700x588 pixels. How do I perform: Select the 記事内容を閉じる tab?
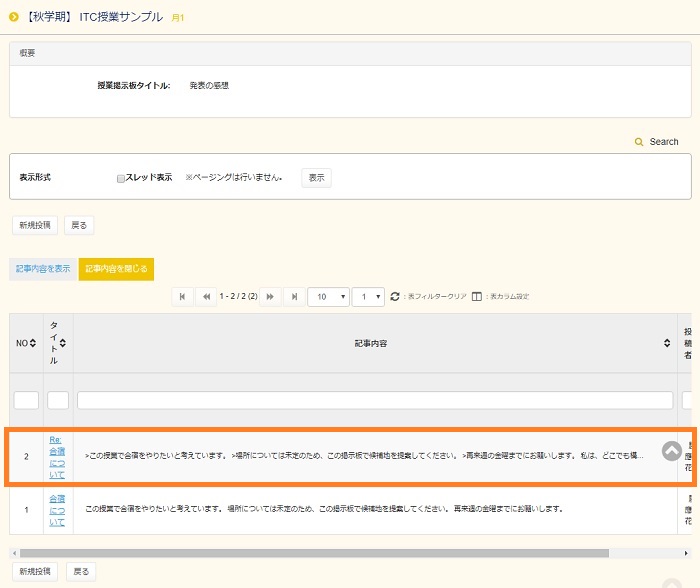coord(116,269)
